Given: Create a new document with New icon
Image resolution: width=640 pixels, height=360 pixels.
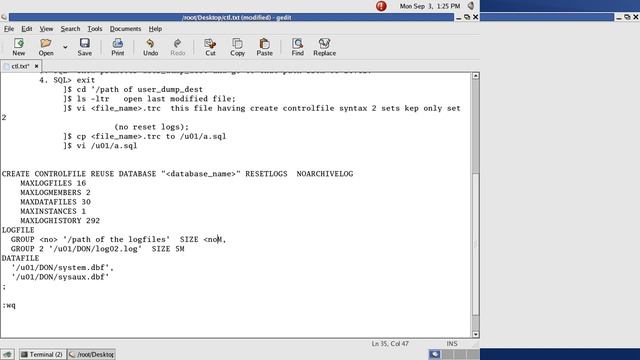Looking at the screenshot, I should tap(18, 47).
